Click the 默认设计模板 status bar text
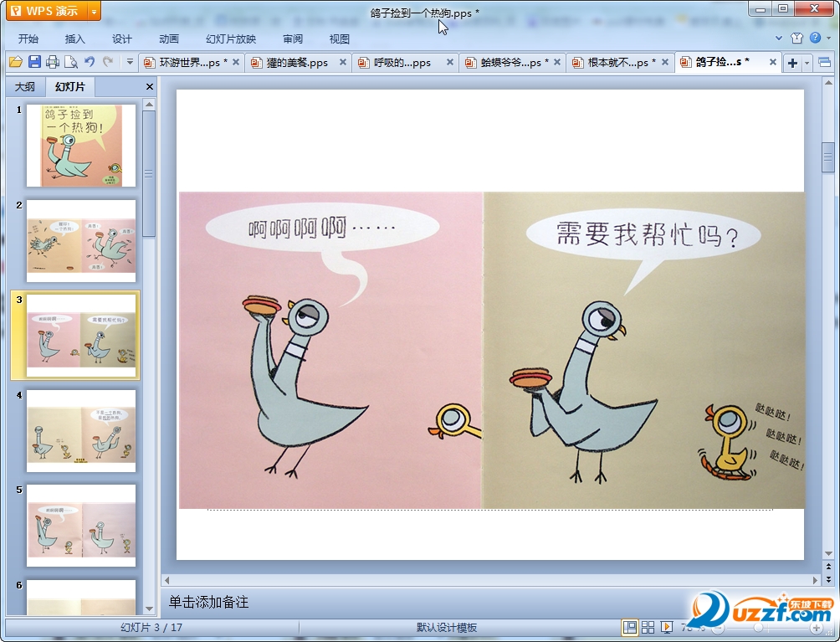This screenshot has height=642, width=840. point(447,628)
